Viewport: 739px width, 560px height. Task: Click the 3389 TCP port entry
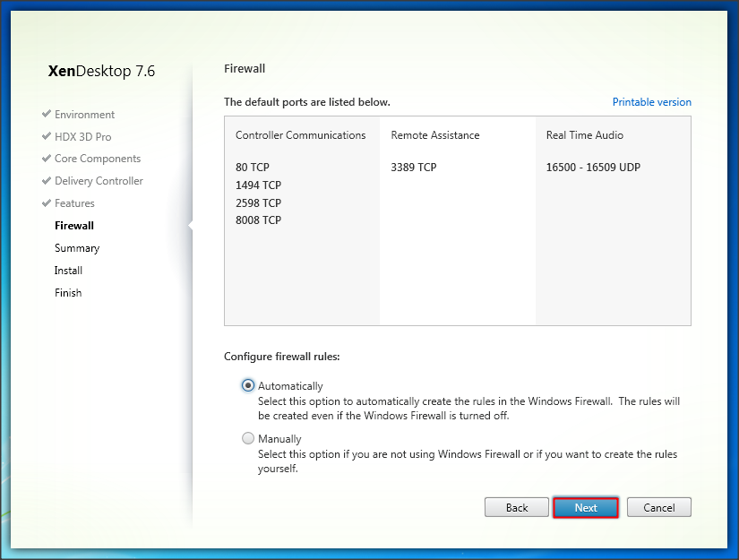(x=415, y=168)
